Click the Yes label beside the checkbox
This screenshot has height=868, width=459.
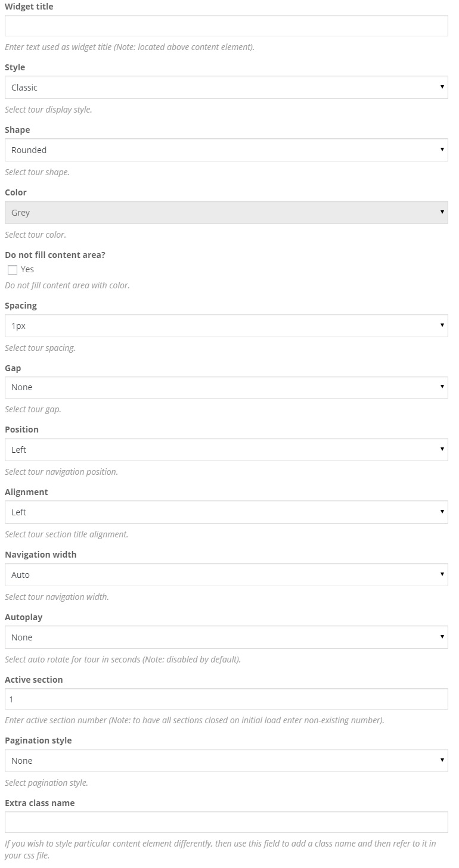(x=27, y=270)
